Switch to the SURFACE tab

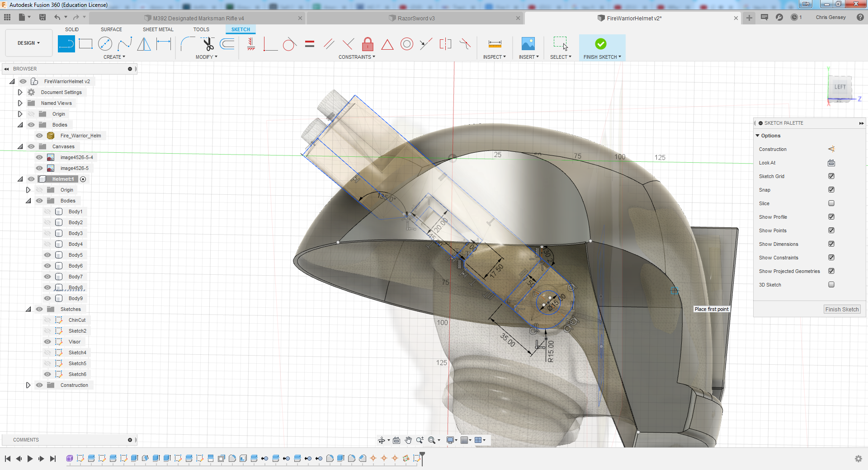point(111,29)
